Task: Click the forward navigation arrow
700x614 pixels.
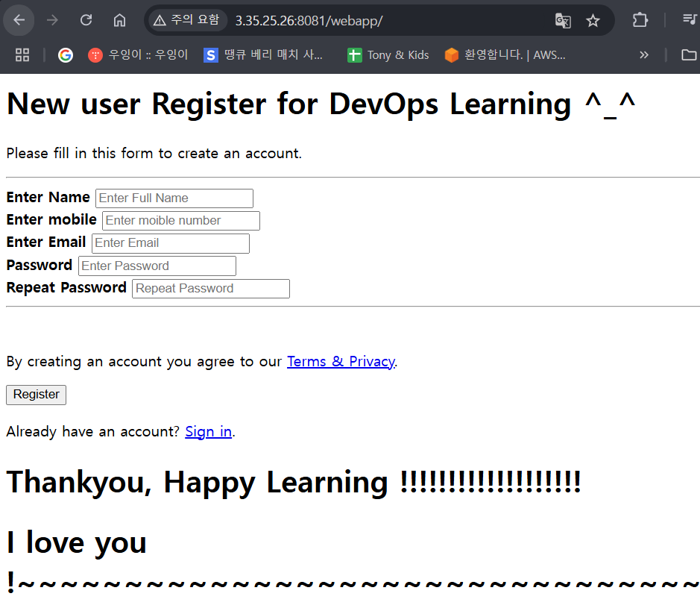Action: [52, 20]
